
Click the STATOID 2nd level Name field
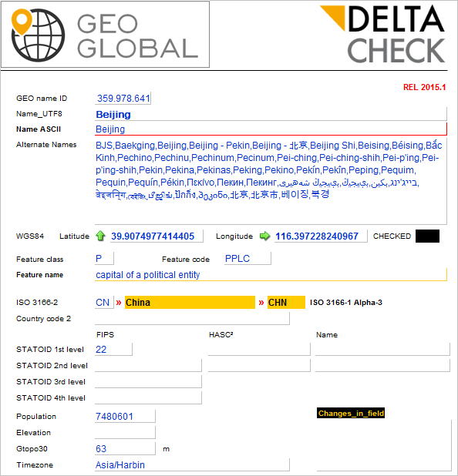pos(382,365)
